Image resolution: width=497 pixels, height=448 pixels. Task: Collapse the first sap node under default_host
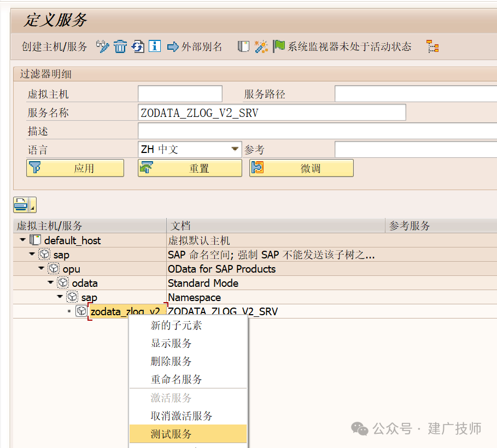(32, 254)
